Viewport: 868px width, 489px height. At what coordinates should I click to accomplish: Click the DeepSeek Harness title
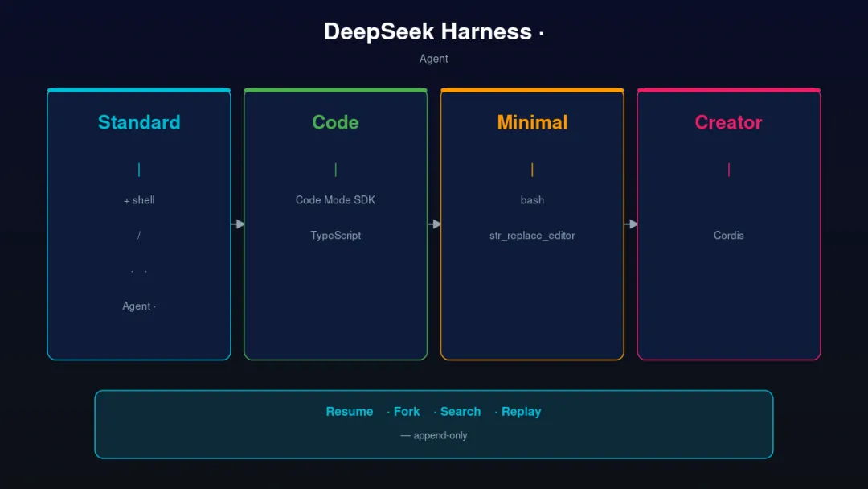(433, 31)
